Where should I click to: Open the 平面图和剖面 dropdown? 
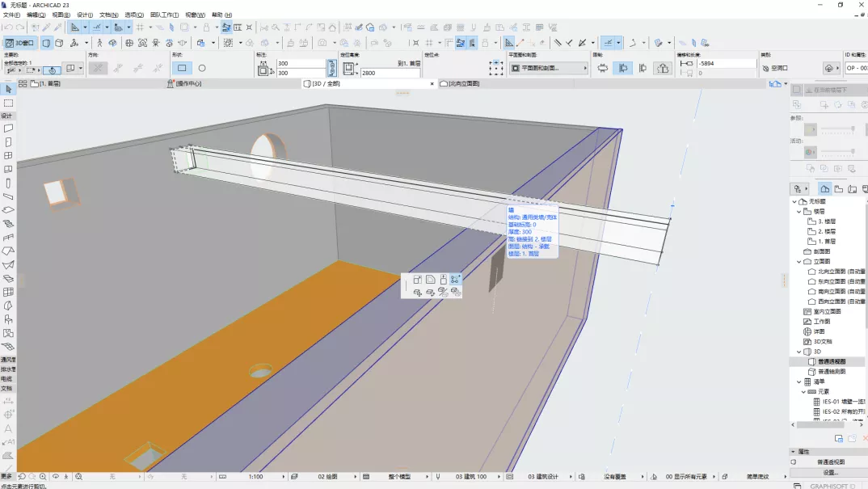pyautogui.click(x=548, y=69)
